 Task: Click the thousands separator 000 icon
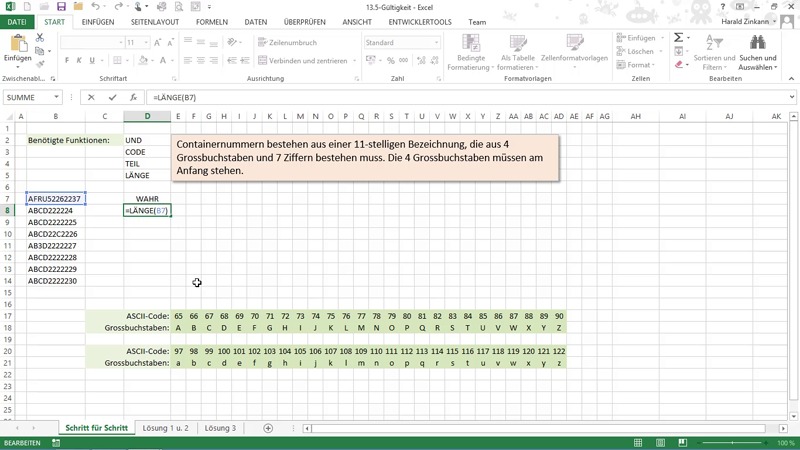click(404, 60)
